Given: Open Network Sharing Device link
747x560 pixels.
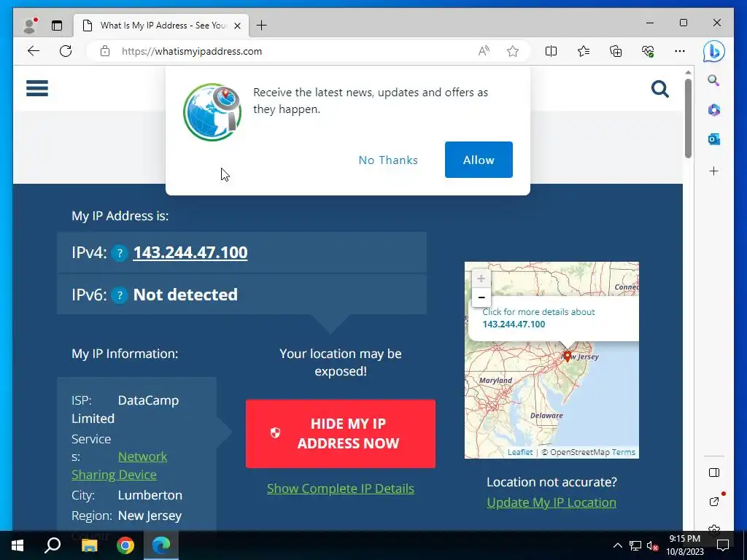Looking at the screenshot, I should (119, 466).
